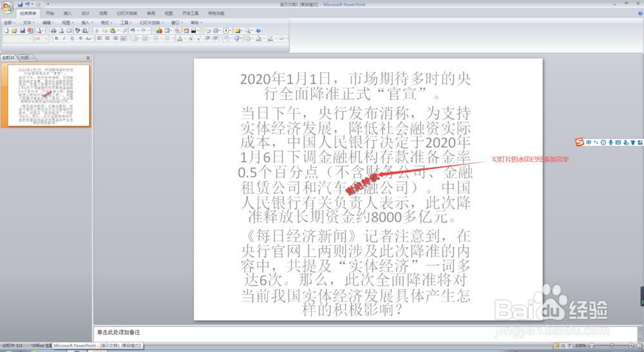Select font color A button
Viewport: 644px width, 352px height.
[x=180, y=38]
